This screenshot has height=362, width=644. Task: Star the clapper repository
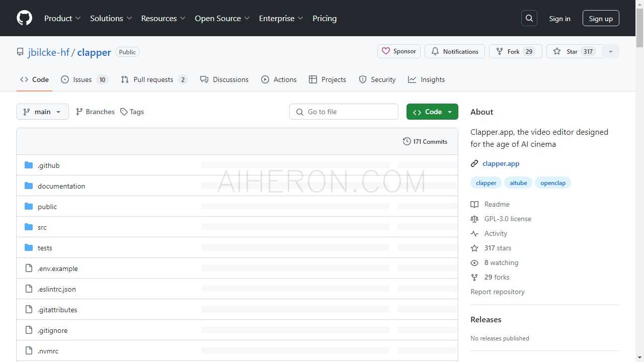point(574,51)
